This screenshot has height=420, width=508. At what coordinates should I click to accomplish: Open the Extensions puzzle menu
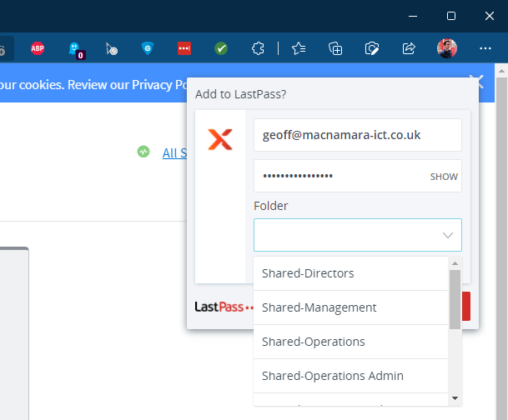pos(258,48)
